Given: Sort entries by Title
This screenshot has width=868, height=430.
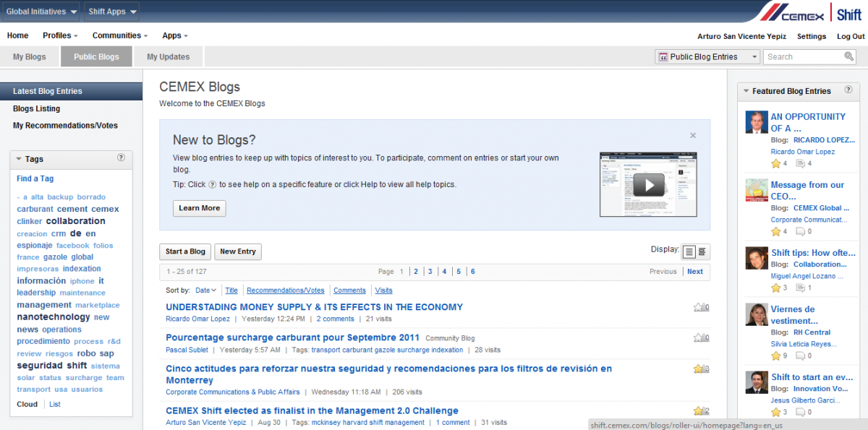Looking at the screenshot, I should [x=231, y=291].
